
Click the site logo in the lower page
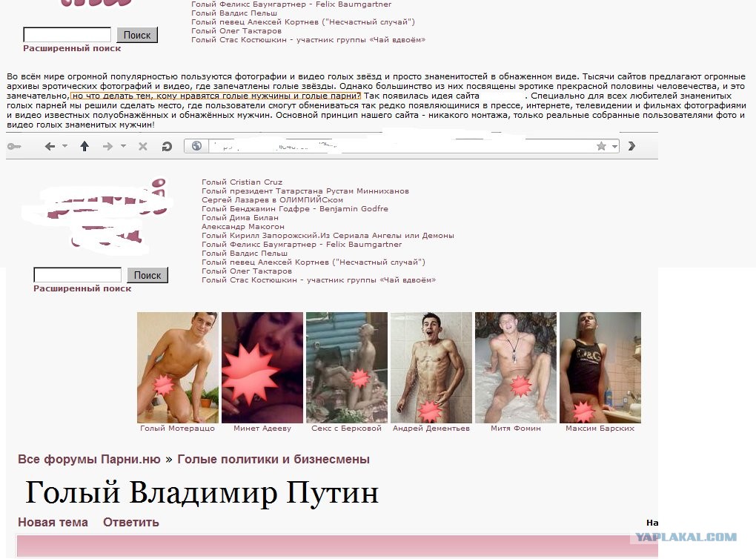(x=96, y=217)
